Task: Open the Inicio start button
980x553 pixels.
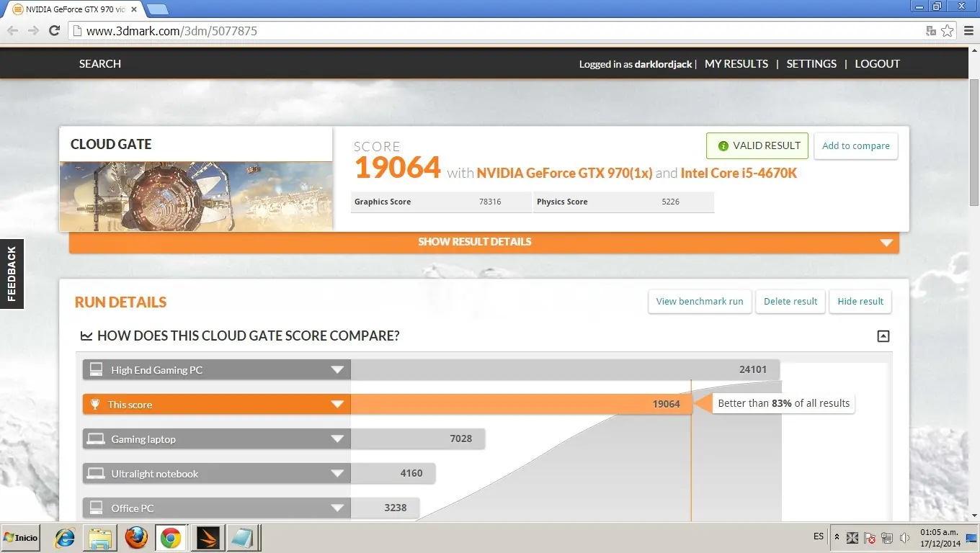Action: click(21, 538)
